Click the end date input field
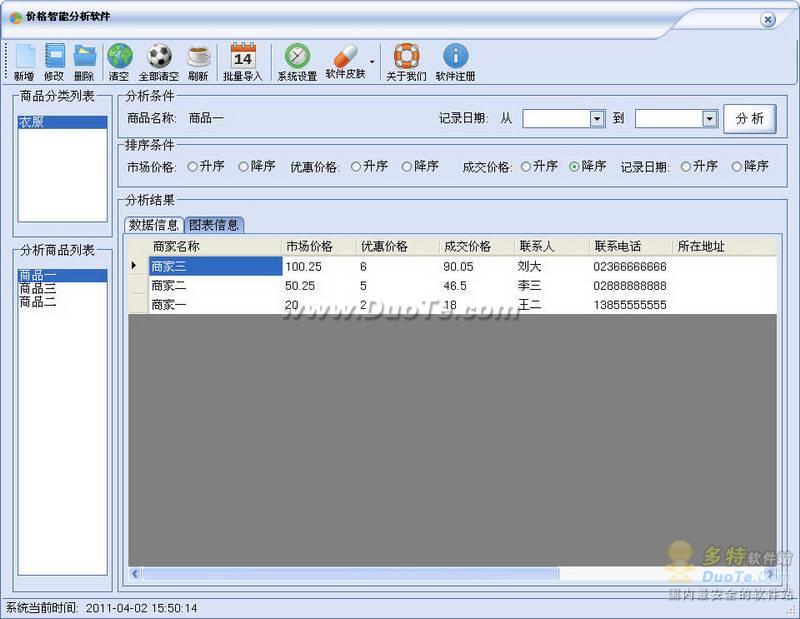The image size is (800, 619). 668,118
